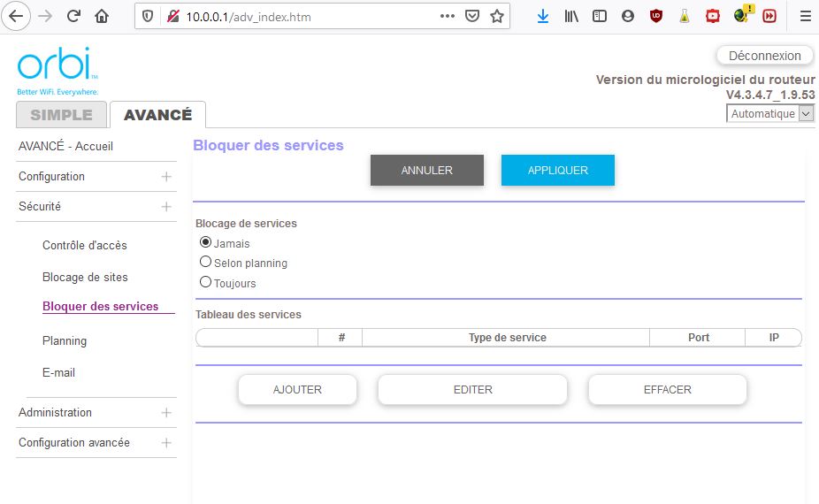Click the AJOUTER button
This screenshot has height=504, width=819.
tap(297, 390)
